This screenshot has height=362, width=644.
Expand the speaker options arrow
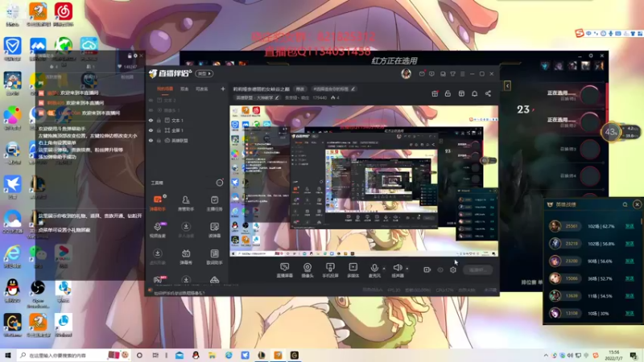click(x=407, y=269)
